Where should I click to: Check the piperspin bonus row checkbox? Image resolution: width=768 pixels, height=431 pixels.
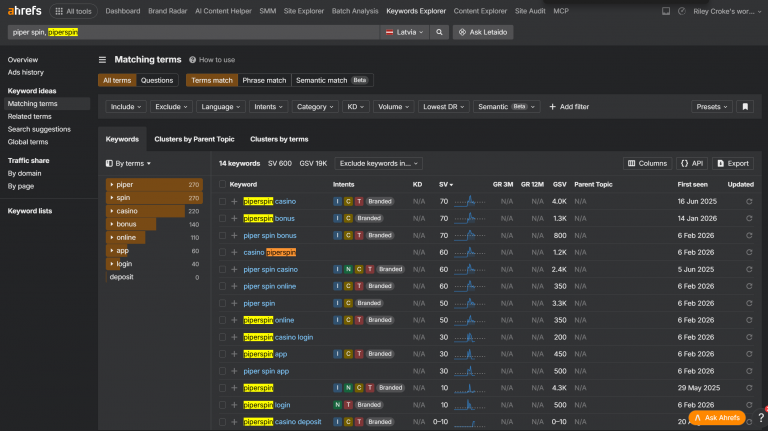tap(222, 218)
